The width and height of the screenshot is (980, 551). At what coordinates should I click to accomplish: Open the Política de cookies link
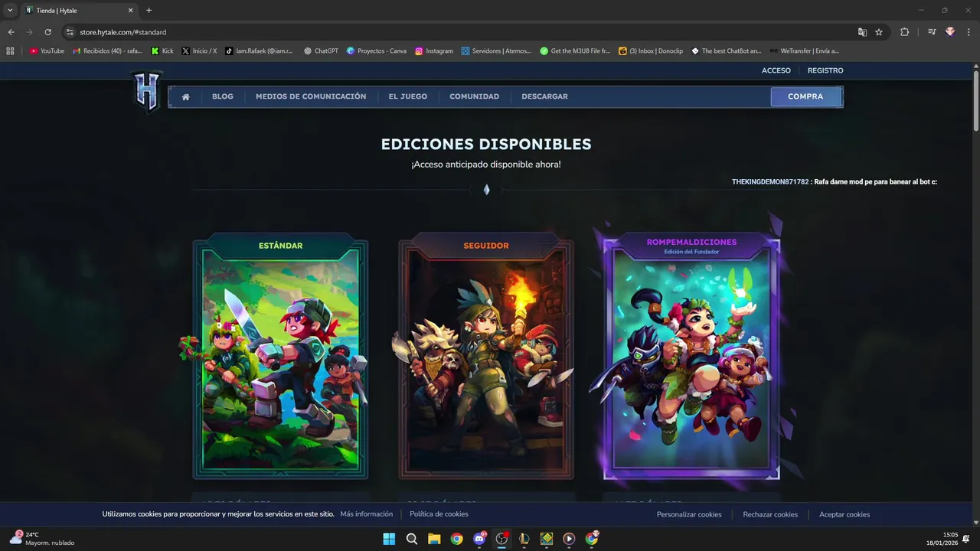439,514
